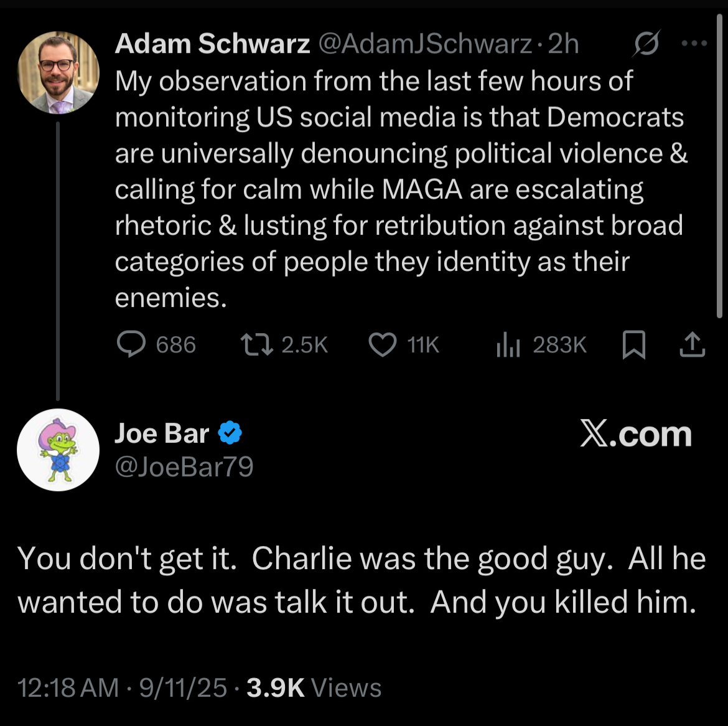This screenshot has height=726, width=728.
Task: Click the 12:18 AM 9/11/25 timestamp
Action: click(x=122, y=687)
